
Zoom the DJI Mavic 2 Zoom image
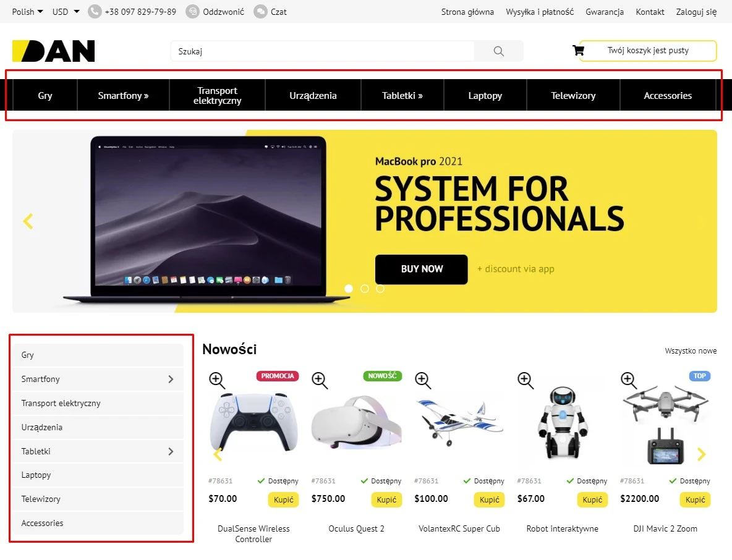click(628, 380)
